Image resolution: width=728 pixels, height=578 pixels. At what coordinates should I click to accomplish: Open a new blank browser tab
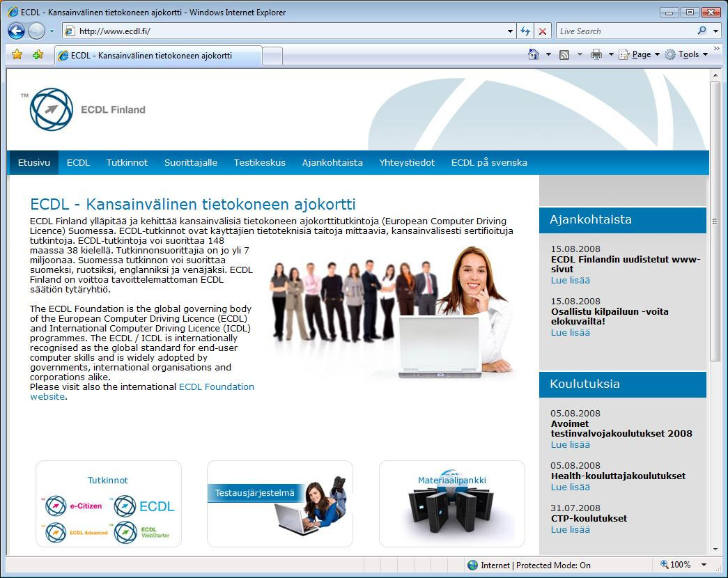(272, 56)
